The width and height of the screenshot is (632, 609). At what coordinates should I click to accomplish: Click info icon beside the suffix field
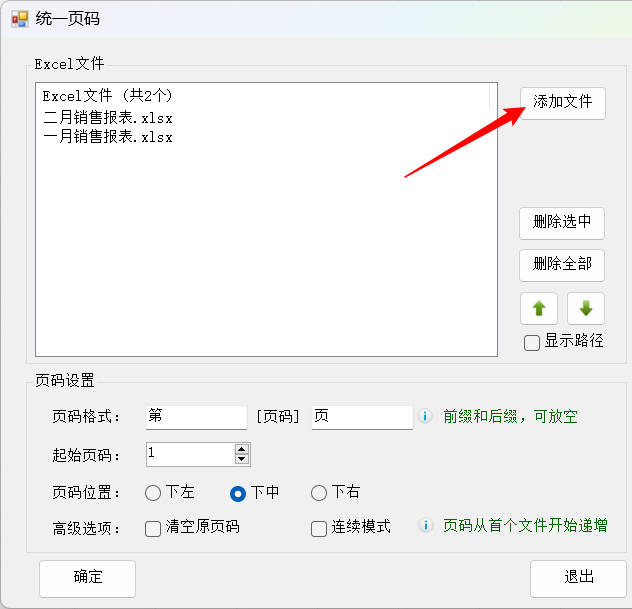[x=425, y=416]
